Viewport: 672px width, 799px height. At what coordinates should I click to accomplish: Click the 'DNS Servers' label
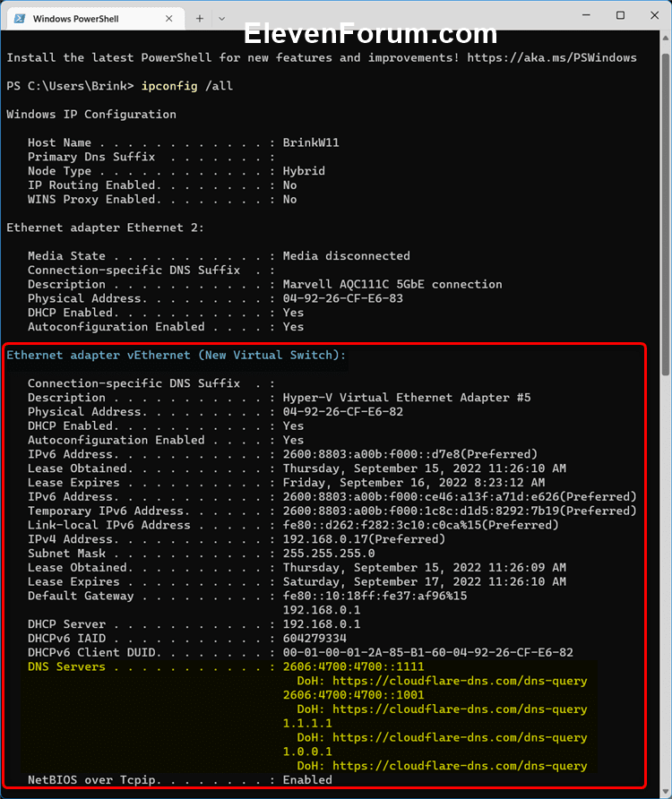pyautogui.click(x=67, y=666)
